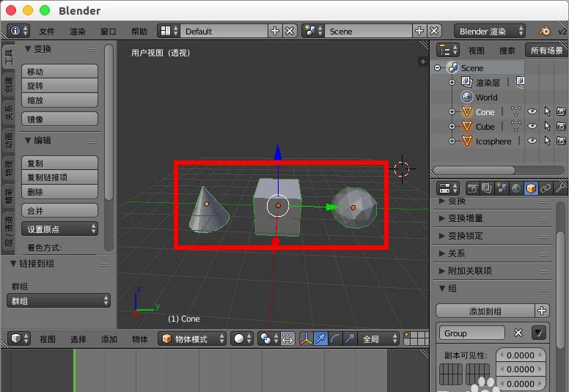Click the 旋转 button

[x=59, y=86]
